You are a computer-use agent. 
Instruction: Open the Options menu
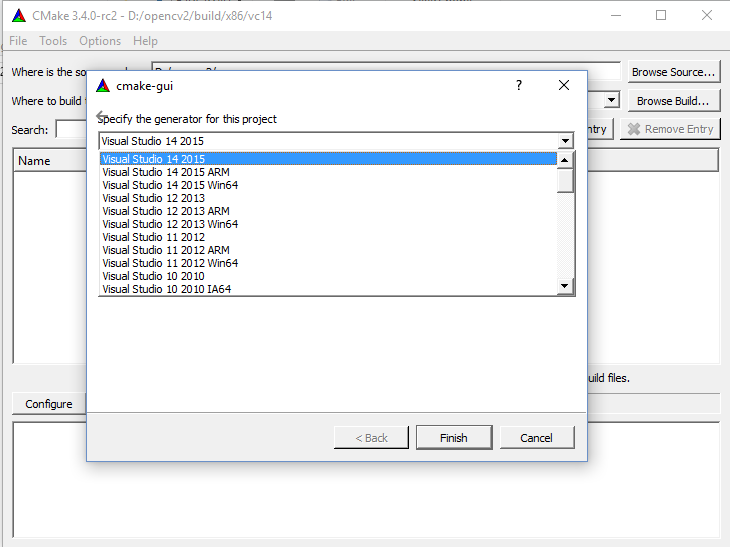point(100,41)
